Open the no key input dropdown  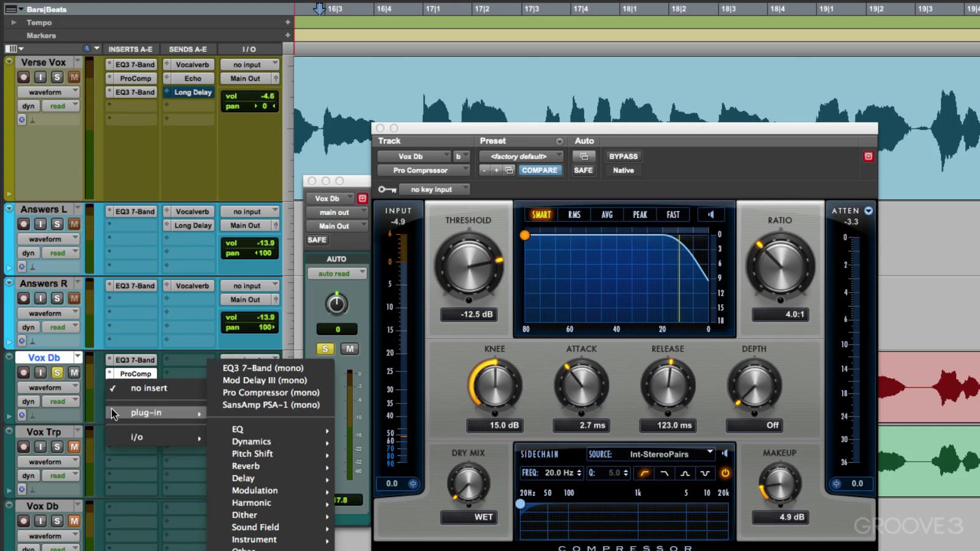pyautogui.click(x=434, y=189)
